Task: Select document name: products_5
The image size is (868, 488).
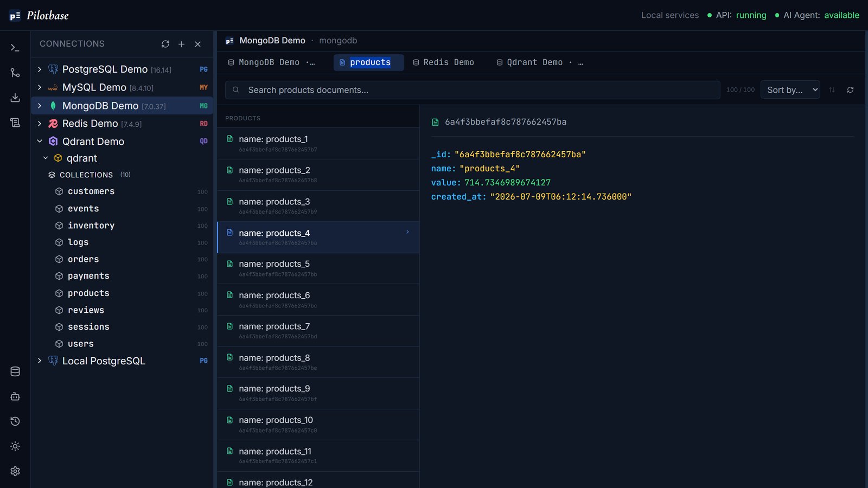Action: [318, 268]
